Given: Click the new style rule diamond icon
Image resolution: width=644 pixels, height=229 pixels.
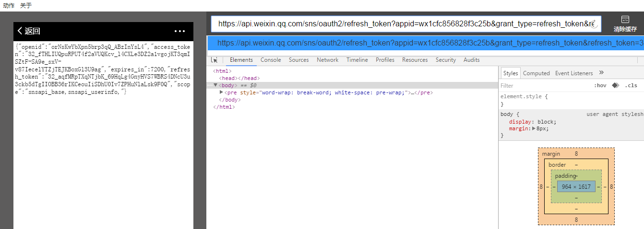Looking at the screenshot, I should 615,85.
